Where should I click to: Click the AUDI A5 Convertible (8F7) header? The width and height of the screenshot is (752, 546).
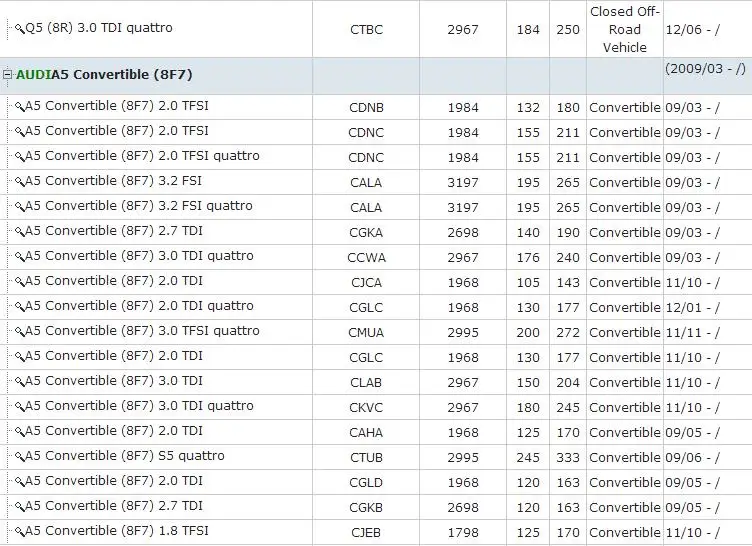coord(104,74)
